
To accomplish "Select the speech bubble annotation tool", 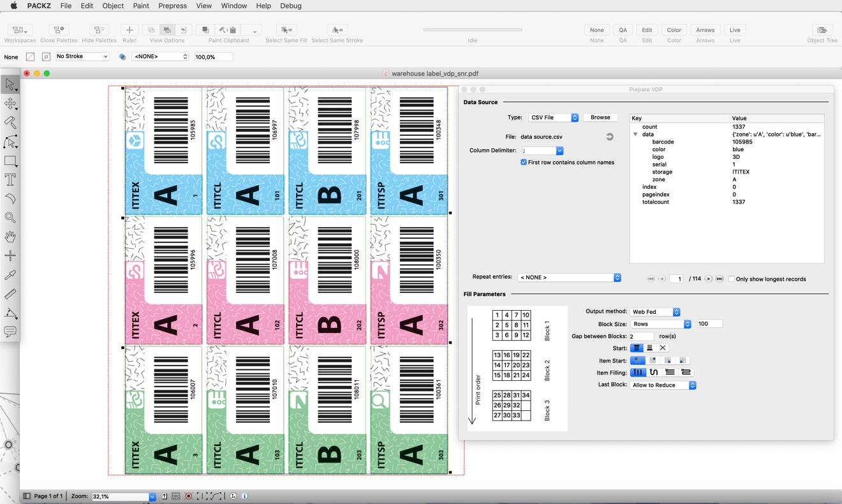I will pyautogui.click(x=10, y=332).
